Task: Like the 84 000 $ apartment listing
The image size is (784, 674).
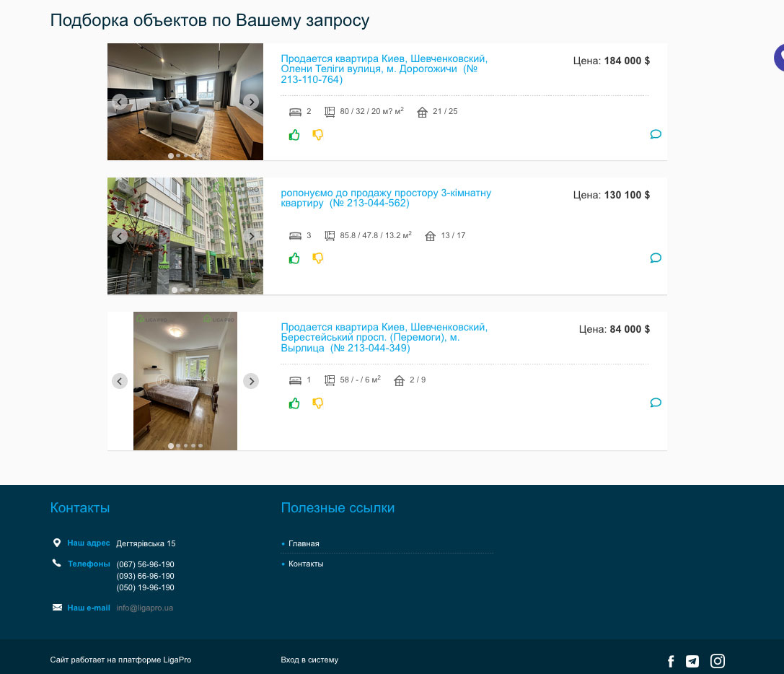Action: (294, 403)
